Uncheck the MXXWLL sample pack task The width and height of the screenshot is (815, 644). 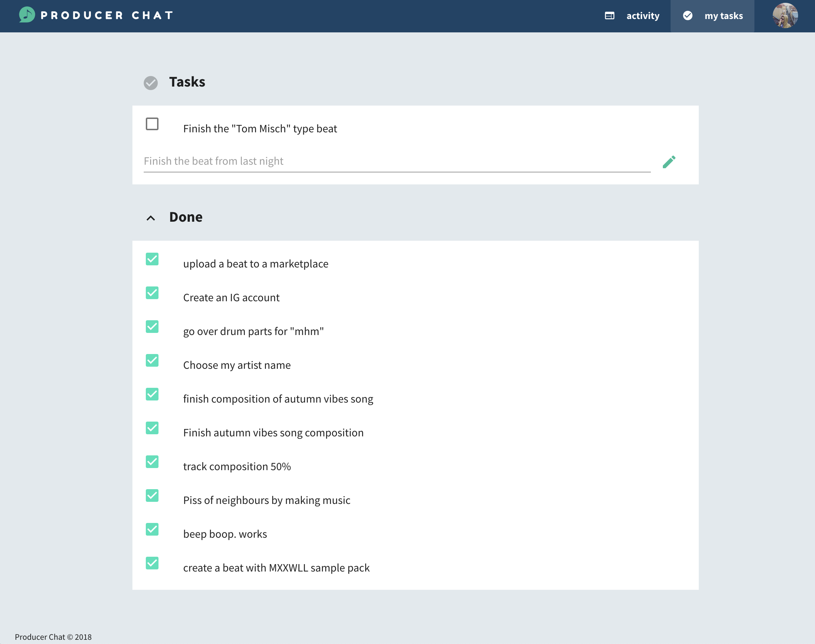pyautogui.click(x=152, y=563)
